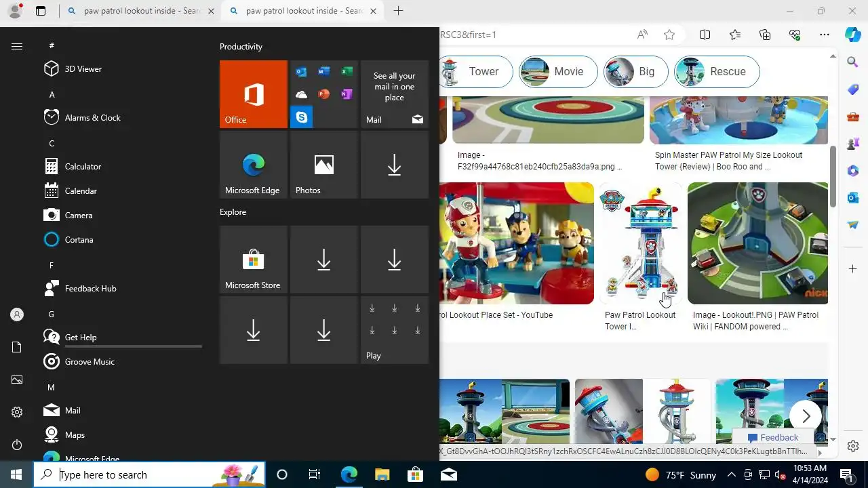Open Microsoft Store tile
Viewport: 868px width, 488px height.
click(x=254, y=260)
